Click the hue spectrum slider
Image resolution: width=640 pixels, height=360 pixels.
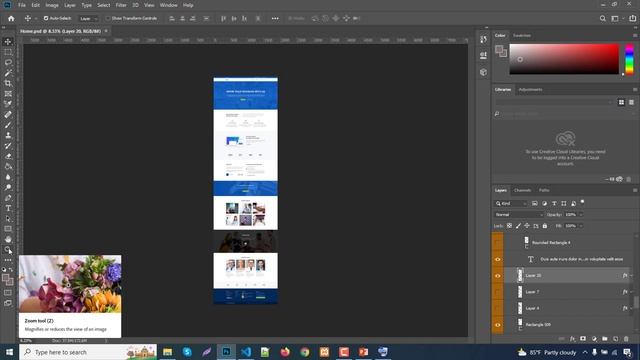(x=629, y=59)
